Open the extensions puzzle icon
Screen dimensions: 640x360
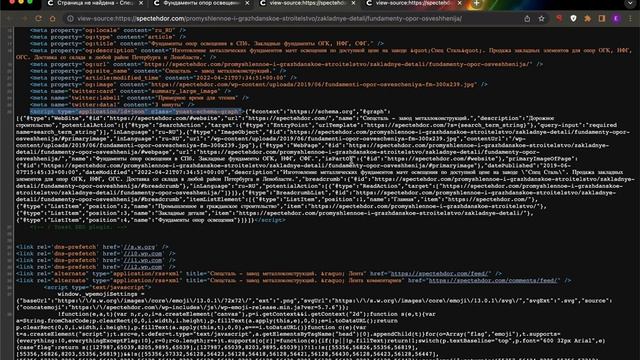coord(588,18)
